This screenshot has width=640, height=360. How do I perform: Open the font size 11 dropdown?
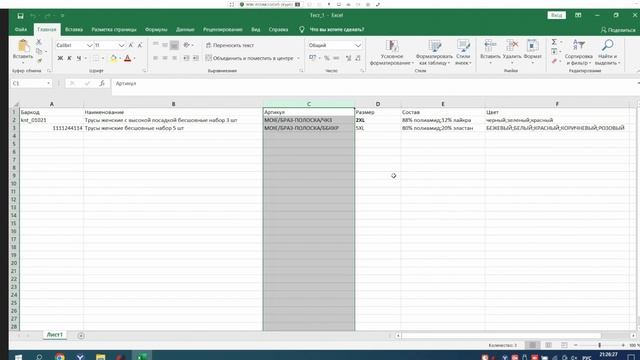[x=121, y=45]
